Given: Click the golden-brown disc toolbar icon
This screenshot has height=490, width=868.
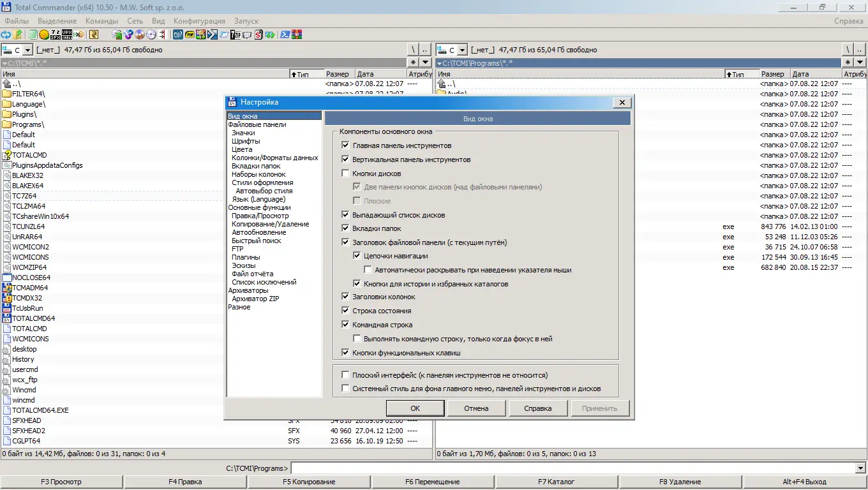Looking at the screenshot, I should 140,34.
